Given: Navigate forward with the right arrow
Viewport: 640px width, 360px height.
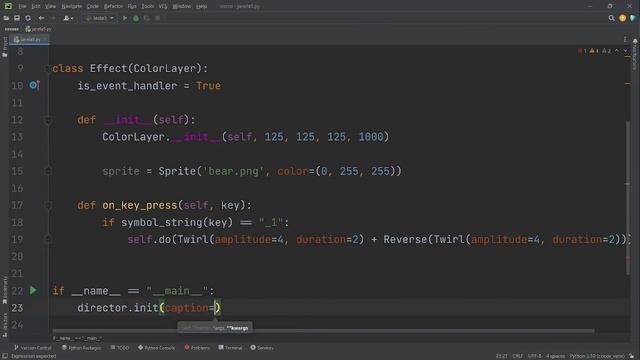Looking at the screenshot, I should (x=52, y=18).
